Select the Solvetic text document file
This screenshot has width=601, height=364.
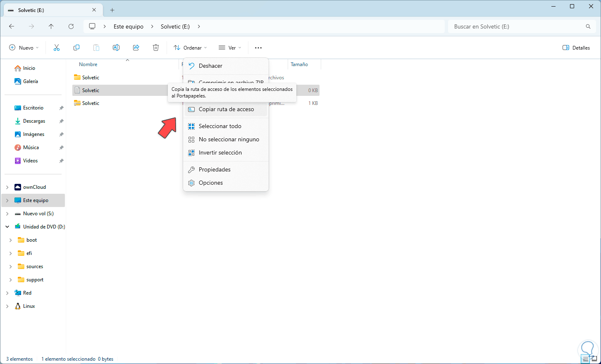coord(91,90)
